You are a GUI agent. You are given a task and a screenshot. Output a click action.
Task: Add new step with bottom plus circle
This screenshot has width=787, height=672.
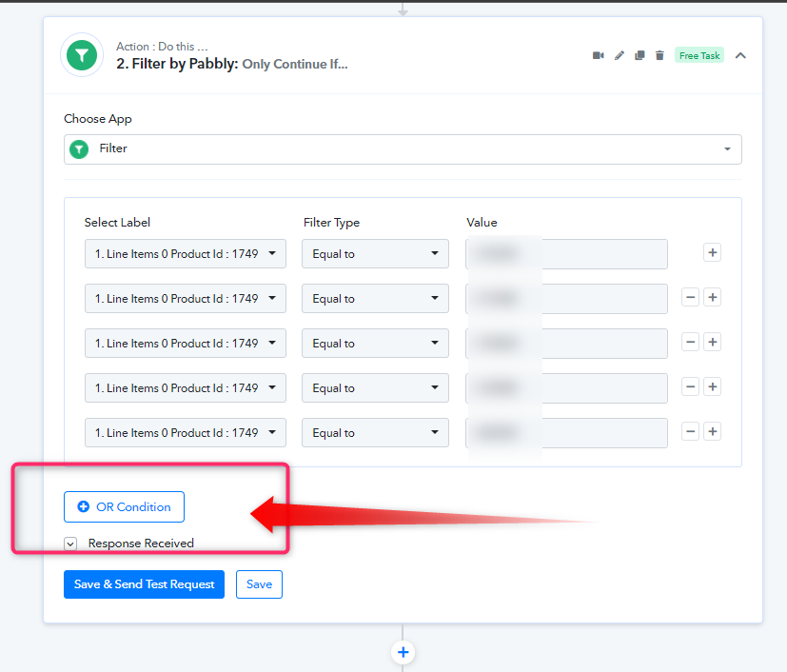click(x=403, y=652)
